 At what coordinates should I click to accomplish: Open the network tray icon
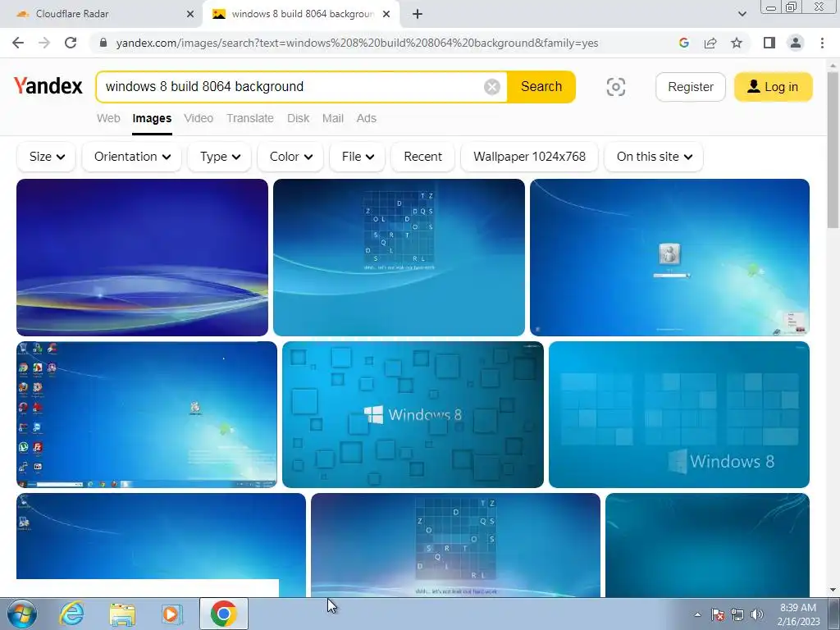[x=737, y=614]
